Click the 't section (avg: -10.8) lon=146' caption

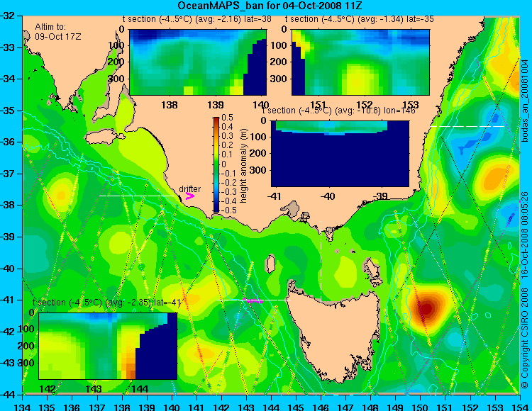pos(339,111)
